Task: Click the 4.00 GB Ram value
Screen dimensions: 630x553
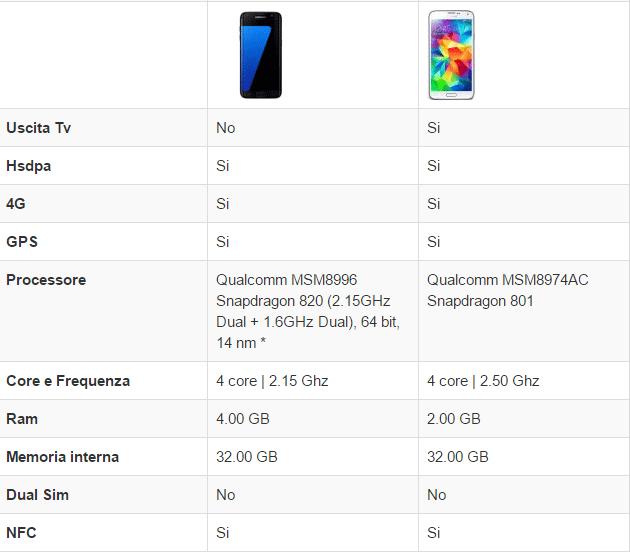Action: [243, 419]
